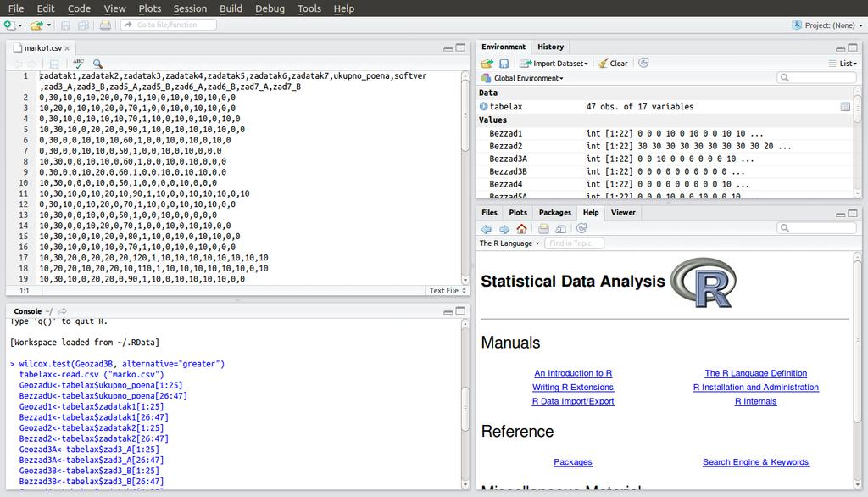The image size is (868, 497).
Task: Open recent files dropdown arrow
Action: (x=48, y=25)
